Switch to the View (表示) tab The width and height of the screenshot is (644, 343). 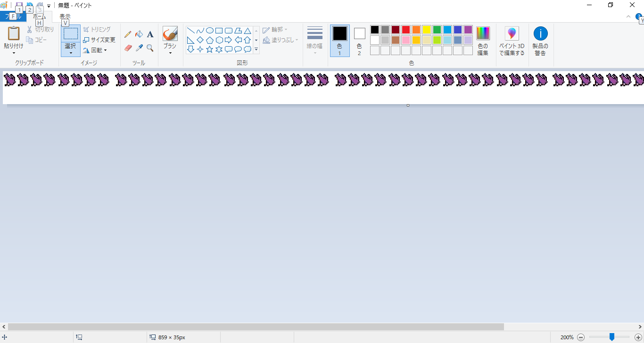65,17
